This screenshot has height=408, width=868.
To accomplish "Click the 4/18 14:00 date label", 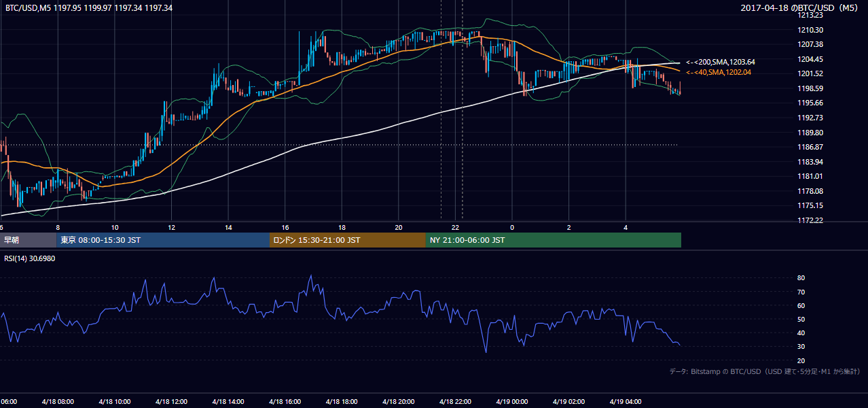I will (228, 402).
